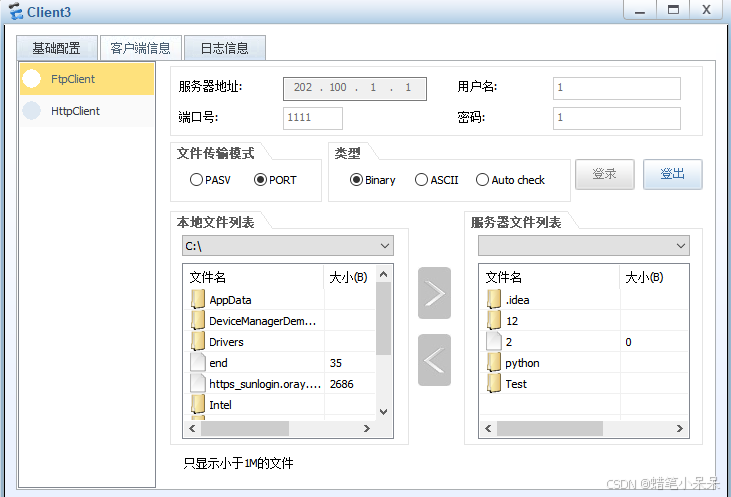Select the Drivers folder icon
Viewport: 731px width, 497px height.
[x=198, y=341]
